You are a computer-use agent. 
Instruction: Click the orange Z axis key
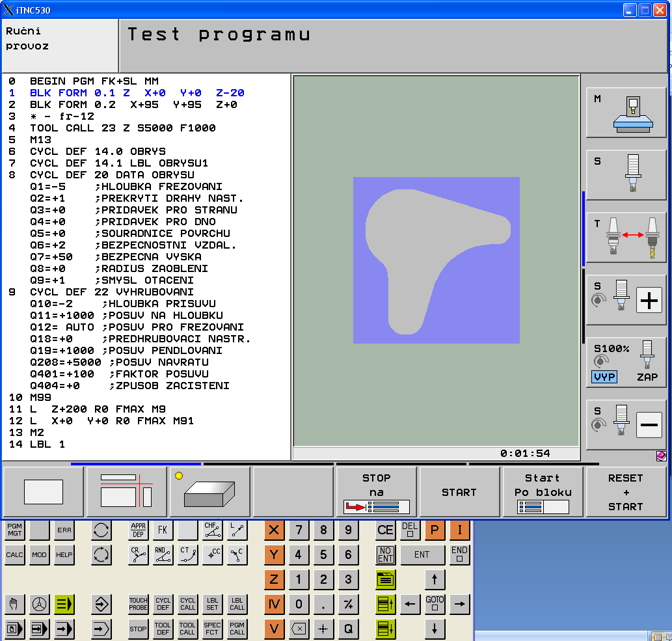274,580
